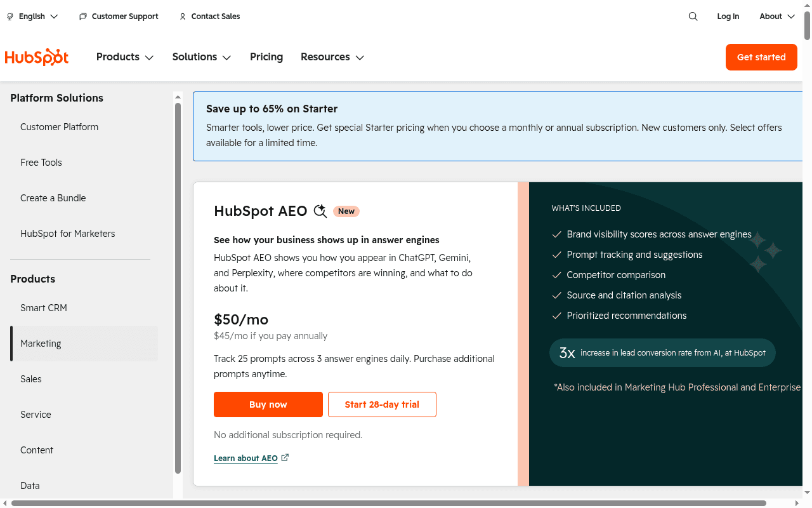Choose Sales in the Products sidebar
812x508 pixels.
pos(84,379)
